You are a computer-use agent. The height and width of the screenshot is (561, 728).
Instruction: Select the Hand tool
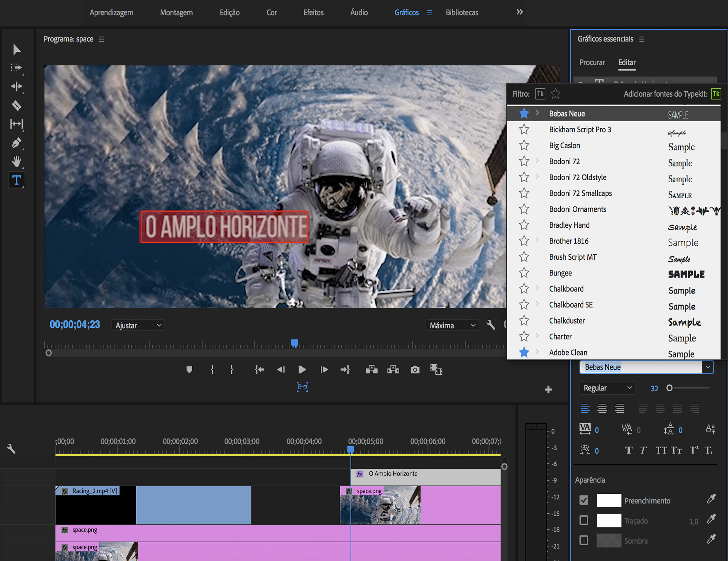coord(17,161)
